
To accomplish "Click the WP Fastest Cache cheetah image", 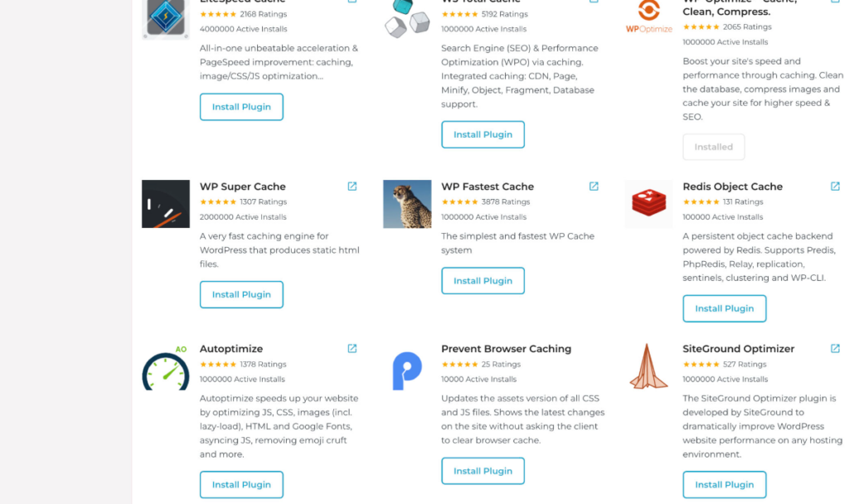I will click(407, 204).
